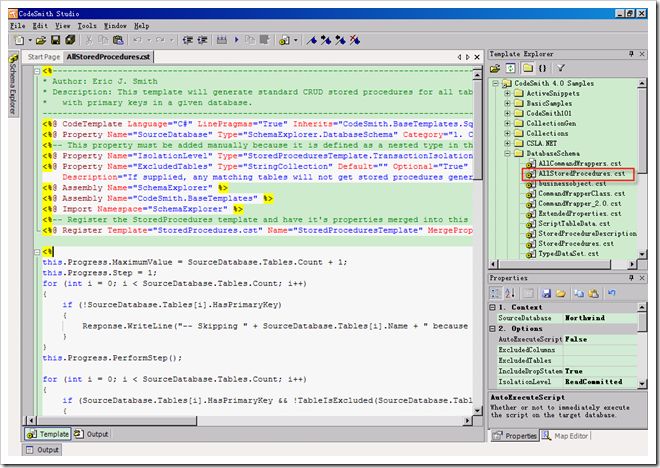660x468 pixels.
Task: Select AllCommandWrappers.cst template
Action: click(x=580, y=163)
